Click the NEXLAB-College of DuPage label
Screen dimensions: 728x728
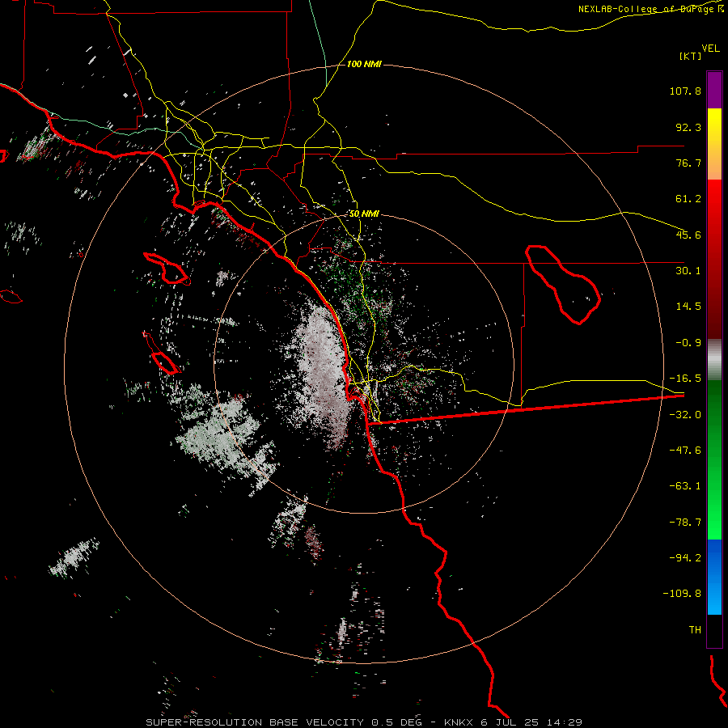point(650,9)
